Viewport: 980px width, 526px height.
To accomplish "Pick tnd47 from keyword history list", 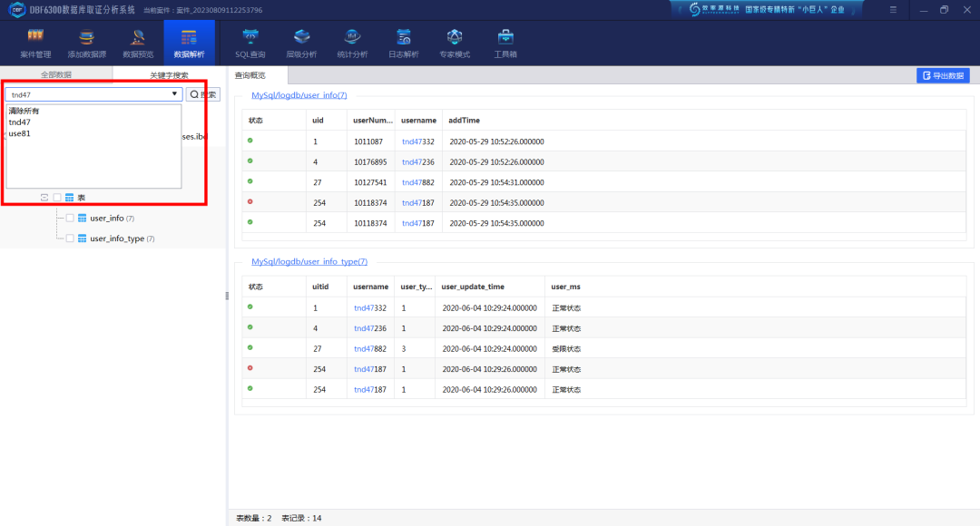I will click(19, 122).
